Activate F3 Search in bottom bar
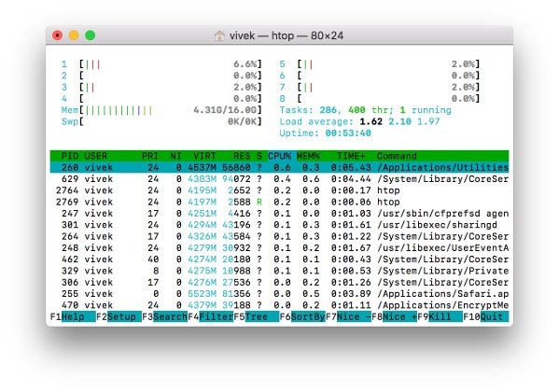Screen dimensions: 559x392 click(164, 316)
